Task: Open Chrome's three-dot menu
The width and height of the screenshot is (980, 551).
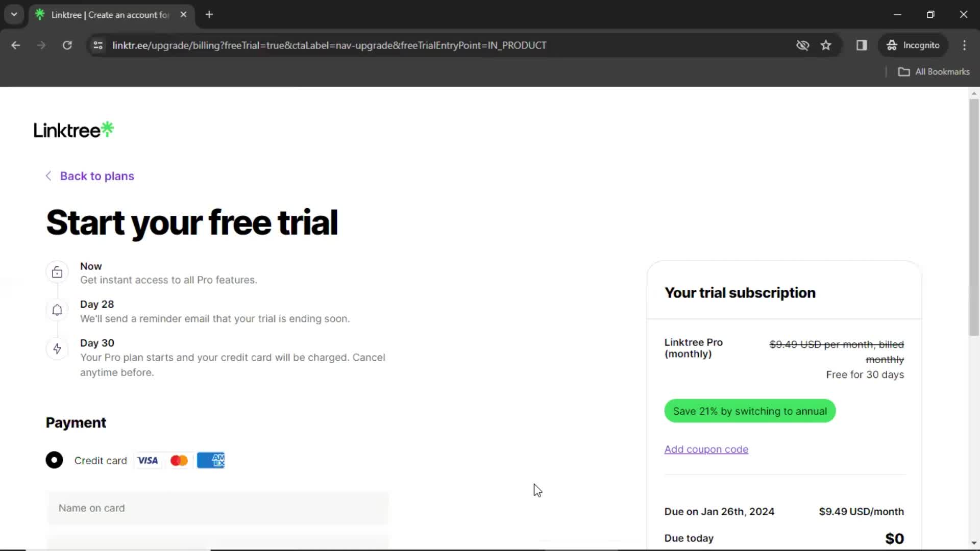Action: point(964,45)
